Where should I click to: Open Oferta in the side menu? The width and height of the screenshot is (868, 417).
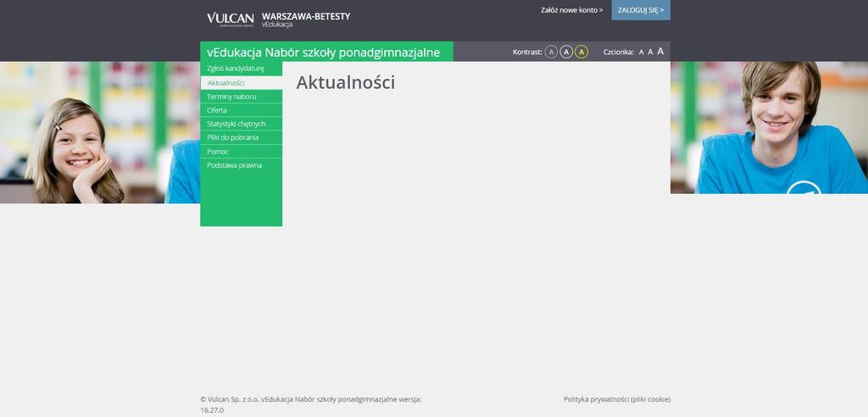coord(242,110)
